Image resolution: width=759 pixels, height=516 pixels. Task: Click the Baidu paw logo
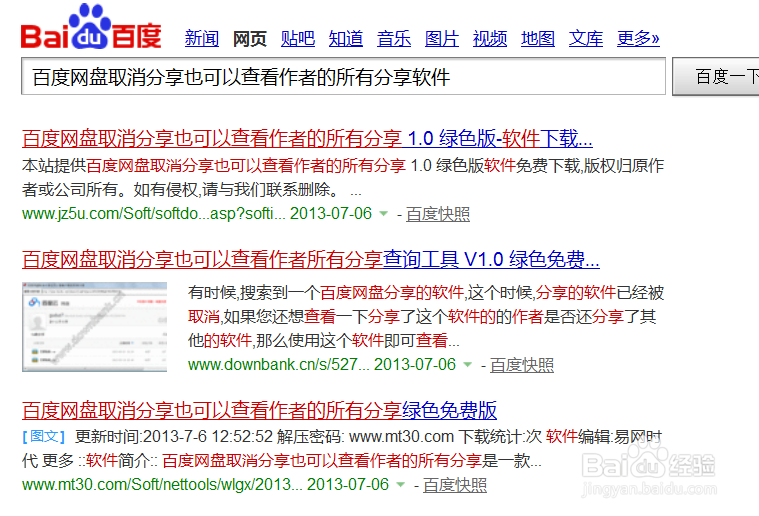click(91, 26)
